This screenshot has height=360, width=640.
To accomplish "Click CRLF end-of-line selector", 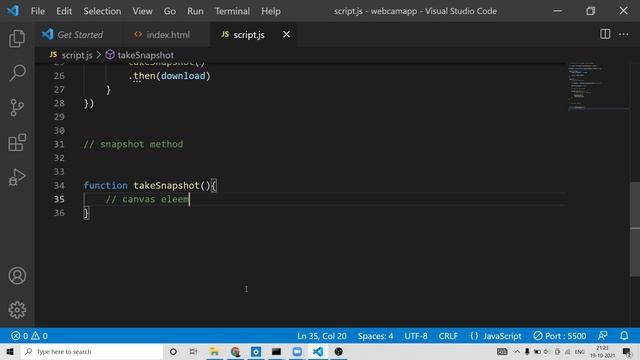I will point(448,336).
